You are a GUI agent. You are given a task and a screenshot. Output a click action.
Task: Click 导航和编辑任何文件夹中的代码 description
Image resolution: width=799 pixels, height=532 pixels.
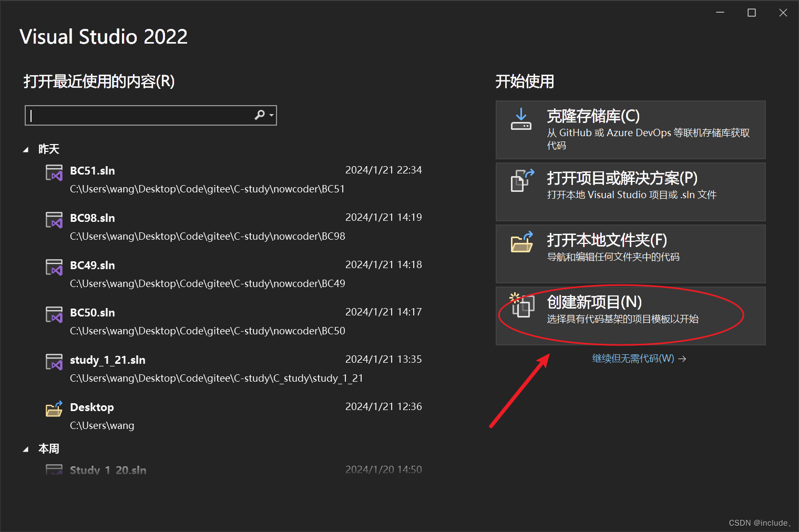[x=613, y=257]
